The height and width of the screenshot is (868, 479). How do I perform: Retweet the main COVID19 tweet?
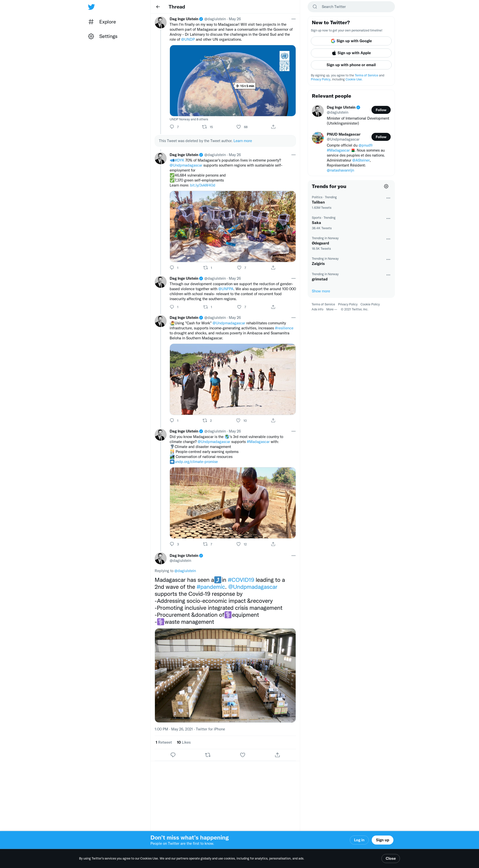tap(208, 755)
